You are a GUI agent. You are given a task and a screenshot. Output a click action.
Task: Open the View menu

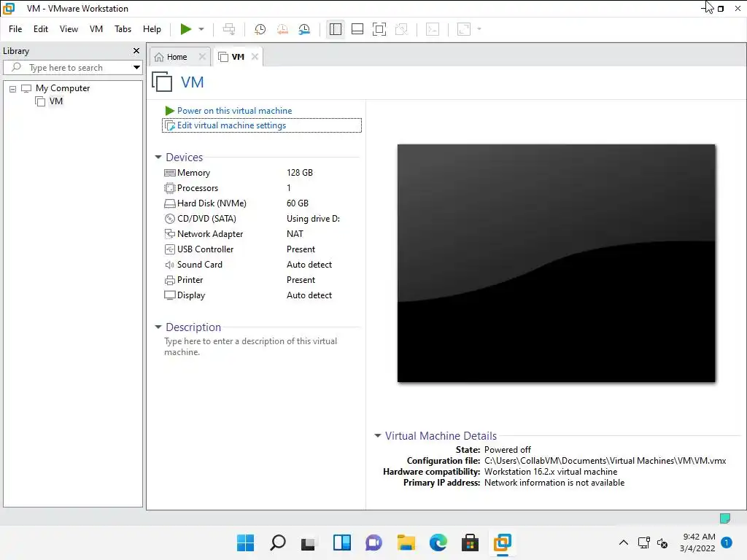(69, 29)
